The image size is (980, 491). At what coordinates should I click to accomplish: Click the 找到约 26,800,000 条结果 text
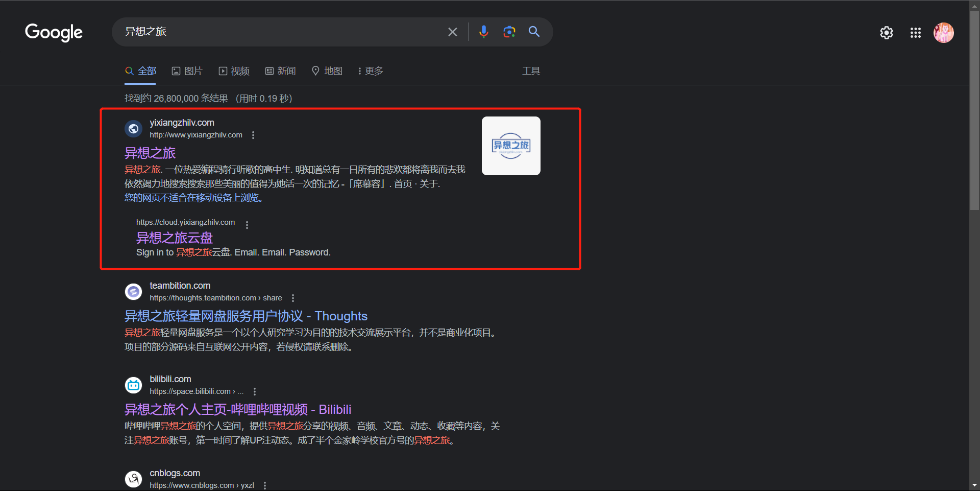(176, 98)
